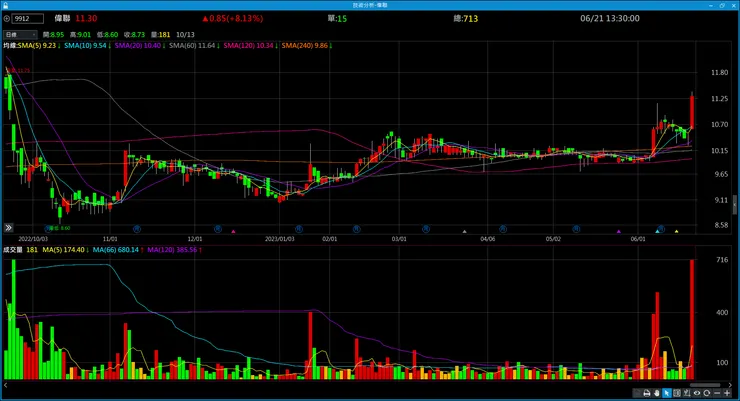
Task: Click the print icon in bottom toolbar
Action: (x=647, y=393)
